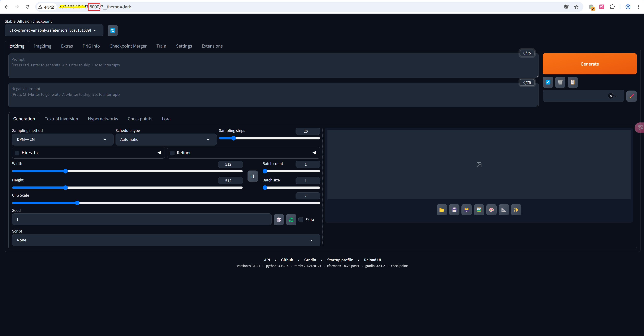Save the generated image with the floppy icon
Image resolution: width=644 pixels, height=336 pixels.
pos(454,210)
